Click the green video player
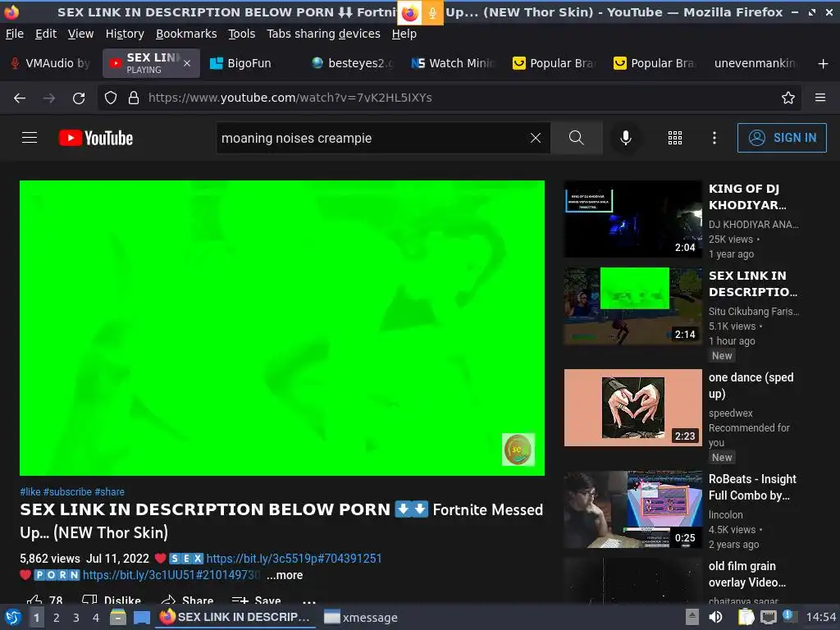 tap(282, 328)
